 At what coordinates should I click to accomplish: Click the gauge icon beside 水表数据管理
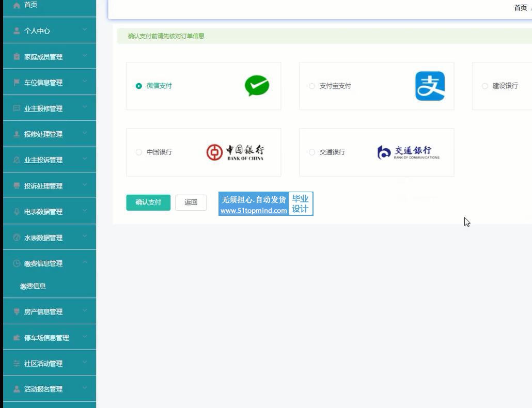pyautogui.click(x=17, y=238)
